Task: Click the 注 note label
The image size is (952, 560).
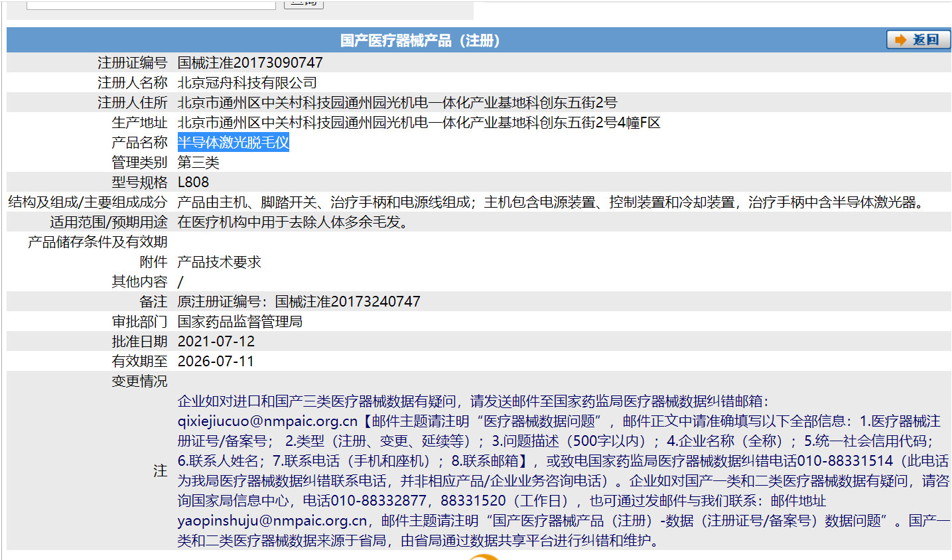Action: coord(160,470)
